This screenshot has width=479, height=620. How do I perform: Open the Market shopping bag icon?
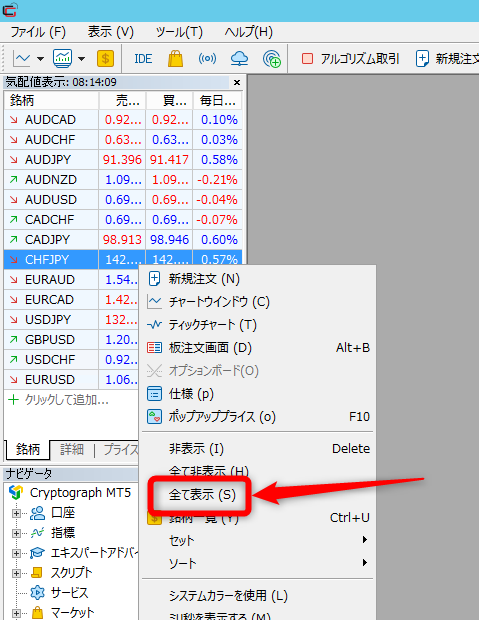click(x=175, y=59)
